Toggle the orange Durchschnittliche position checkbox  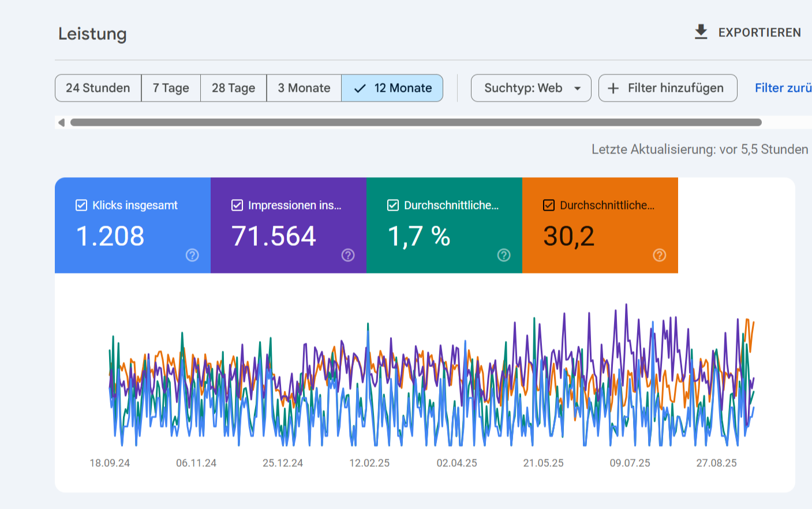coord(549,205)
